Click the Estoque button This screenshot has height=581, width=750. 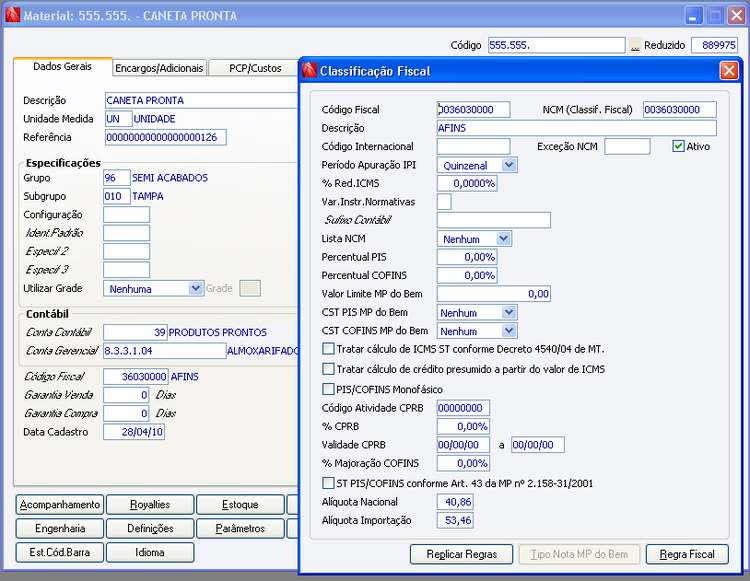(240, 504)
